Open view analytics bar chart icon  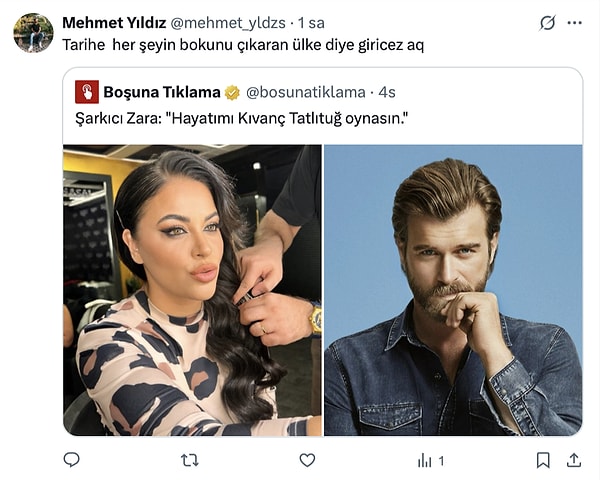425,460
